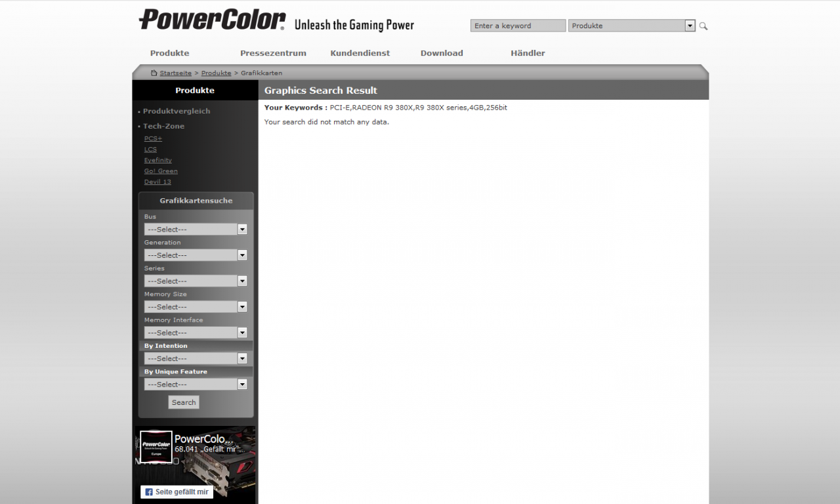Image resolution: width=840 pixels, height=504 pixels.
Task: Expand the By Unique Feature dropdown
Action: pos(196,385)
